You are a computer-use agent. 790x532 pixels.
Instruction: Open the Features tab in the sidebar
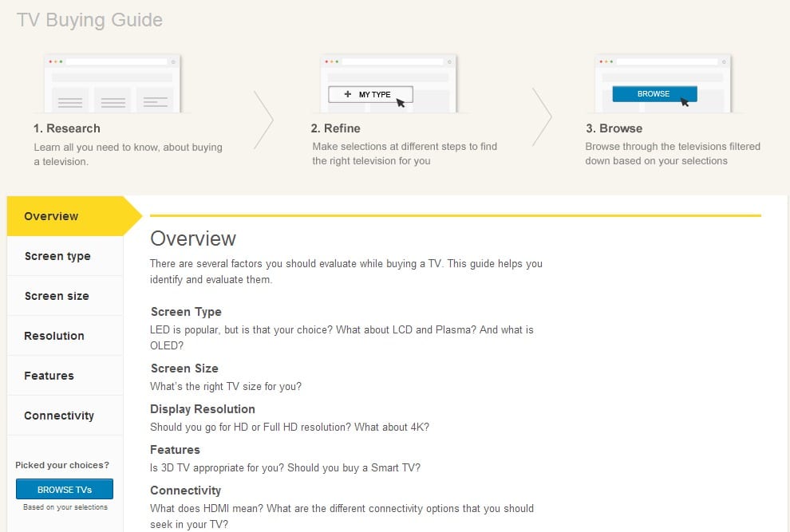click(x=65, y=376)
